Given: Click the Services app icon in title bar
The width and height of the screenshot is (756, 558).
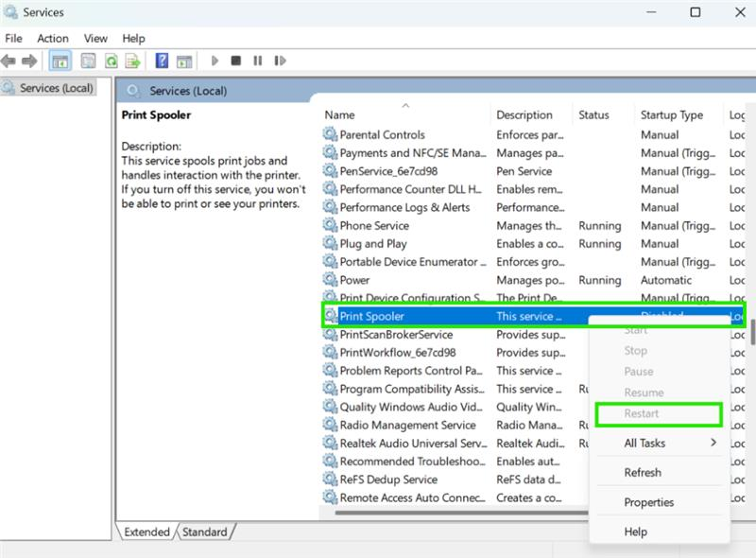Looking at the screenshot, I should pyautogui.click(x=10, y=12).
